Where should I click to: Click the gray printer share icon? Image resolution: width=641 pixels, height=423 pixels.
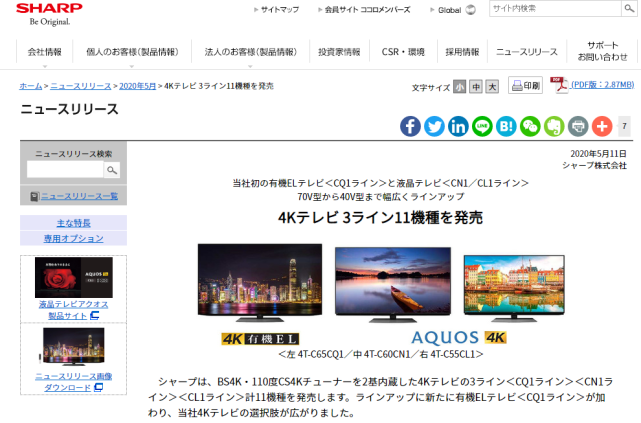click(x=578, y=126)
